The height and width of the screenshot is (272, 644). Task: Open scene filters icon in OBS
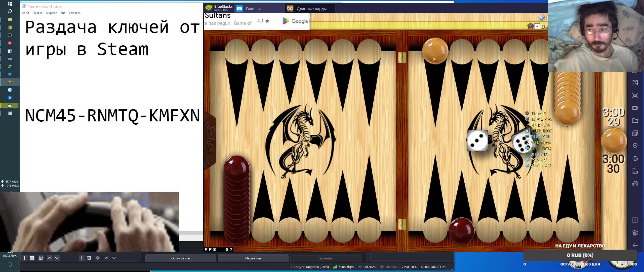click(41, 258)
